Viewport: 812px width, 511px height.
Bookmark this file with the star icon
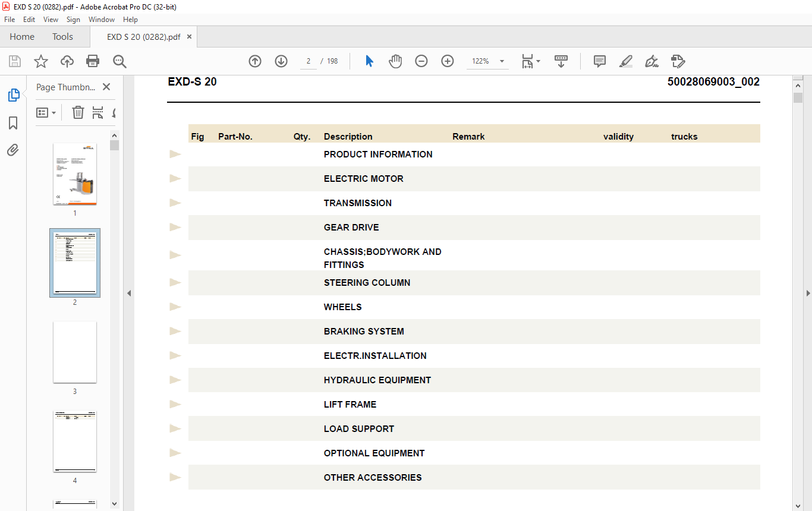40,61
